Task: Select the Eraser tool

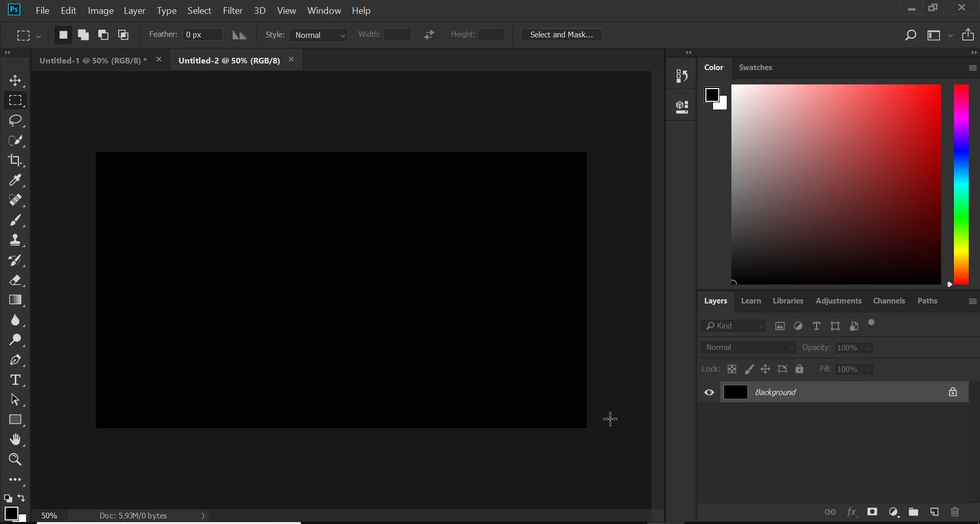Action: (x=15, y=280)
